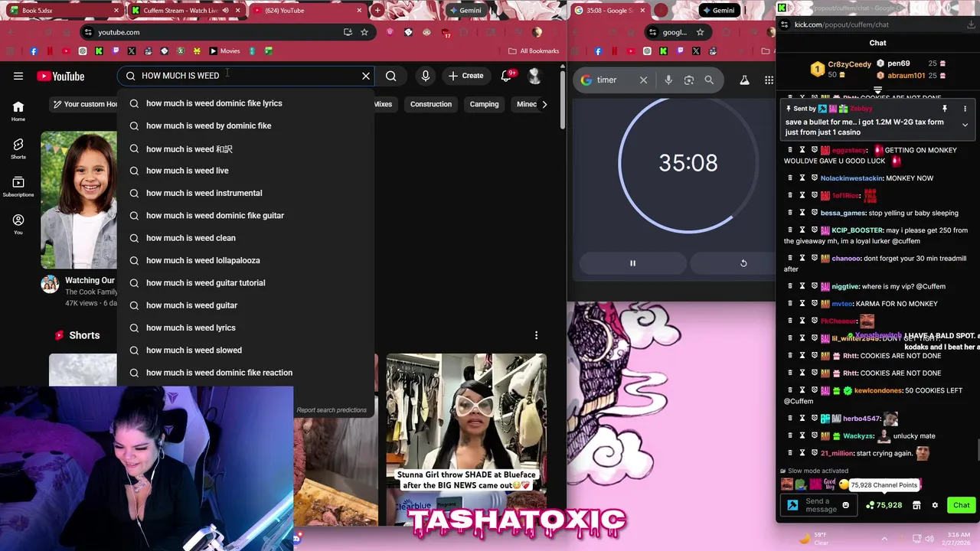The height and width of the screenshot is (551, 980).
Task: Select the Camping filter chip
Action: click(484, 104)
